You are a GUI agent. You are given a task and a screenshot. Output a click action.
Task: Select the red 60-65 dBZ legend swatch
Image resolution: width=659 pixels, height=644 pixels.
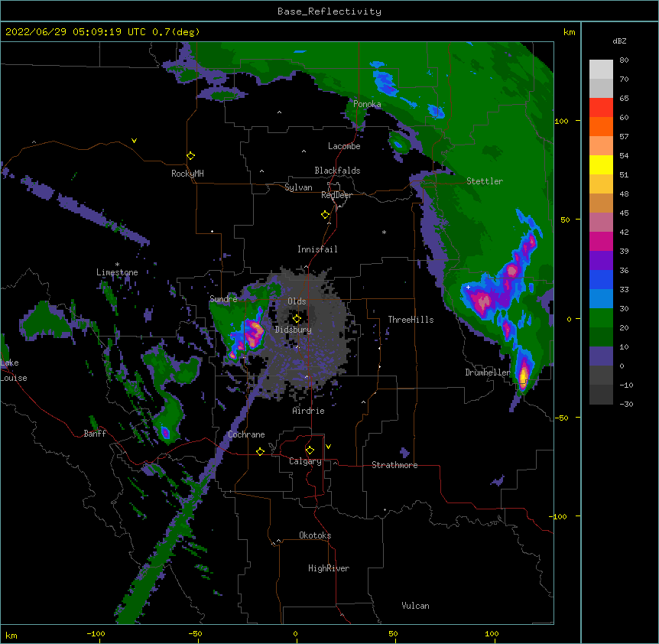601,108
